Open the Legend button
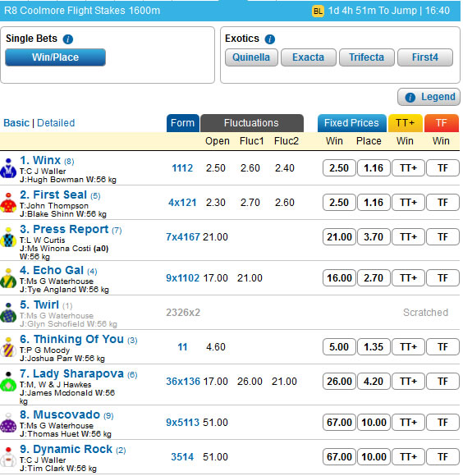The width and height of the screenshot is (463, 476). pos(429,97)
